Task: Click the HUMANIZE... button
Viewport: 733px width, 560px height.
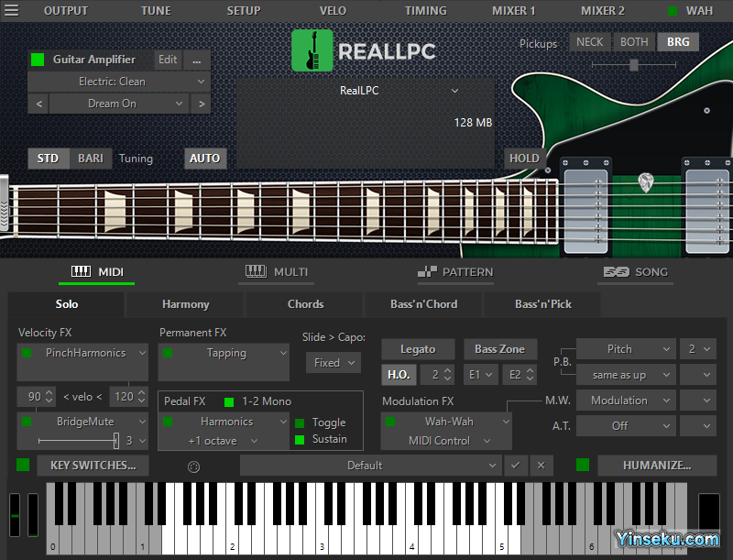Action: click(656, 466)
